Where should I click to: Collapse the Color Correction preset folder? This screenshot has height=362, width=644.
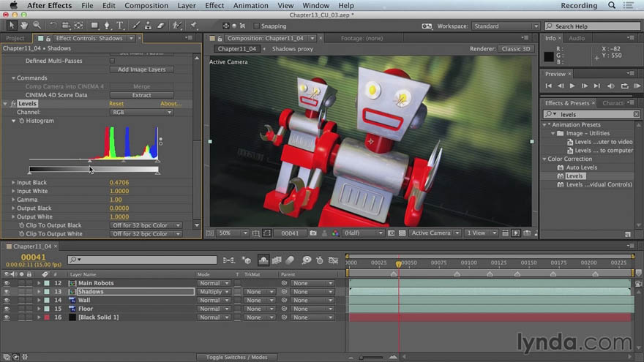pyautogui.click(x=544, y=159)
